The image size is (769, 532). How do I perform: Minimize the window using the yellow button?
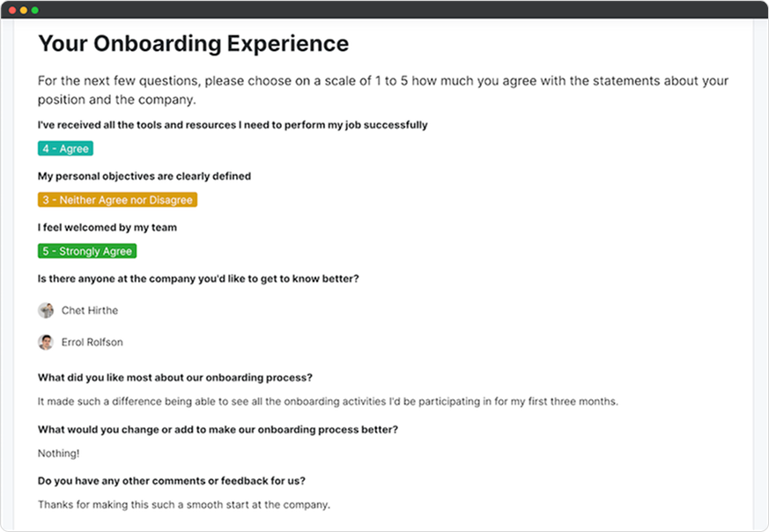pyautogui.click(x=24, y=10)
